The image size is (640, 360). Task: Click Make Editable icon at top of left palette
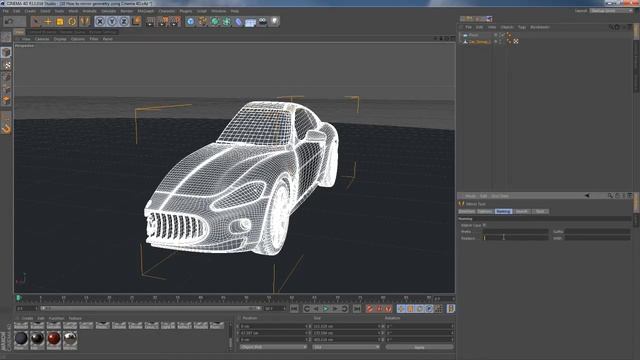(x=6, y=38)
